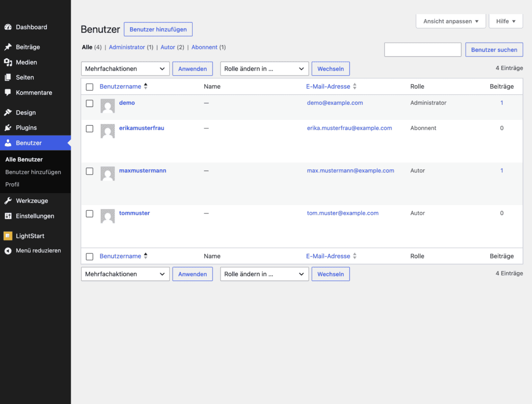Expand the bottom 'Rolle ändern in ...' dropdown
The height and width of the screenshot is (404, 532).
pos(264,274)
